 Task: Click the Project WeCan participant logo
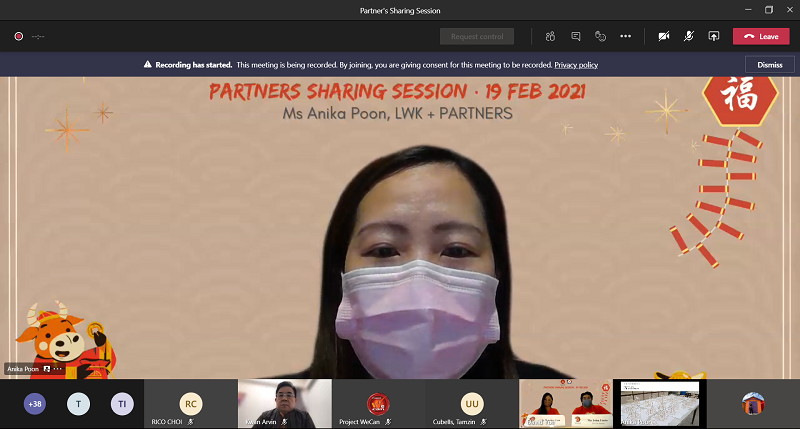pos(378,403)
